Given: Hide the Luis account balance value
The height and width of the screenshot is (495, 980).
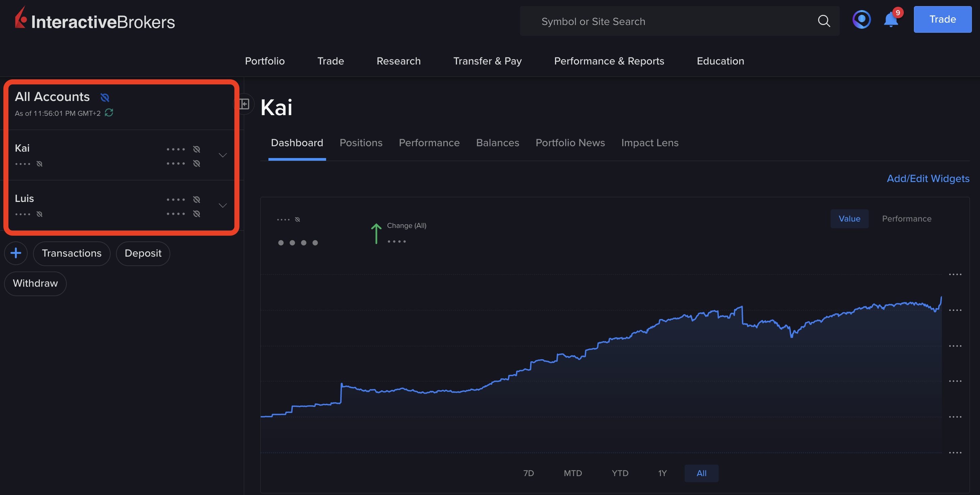Looking at the screenshot, I should pos(197,199).
